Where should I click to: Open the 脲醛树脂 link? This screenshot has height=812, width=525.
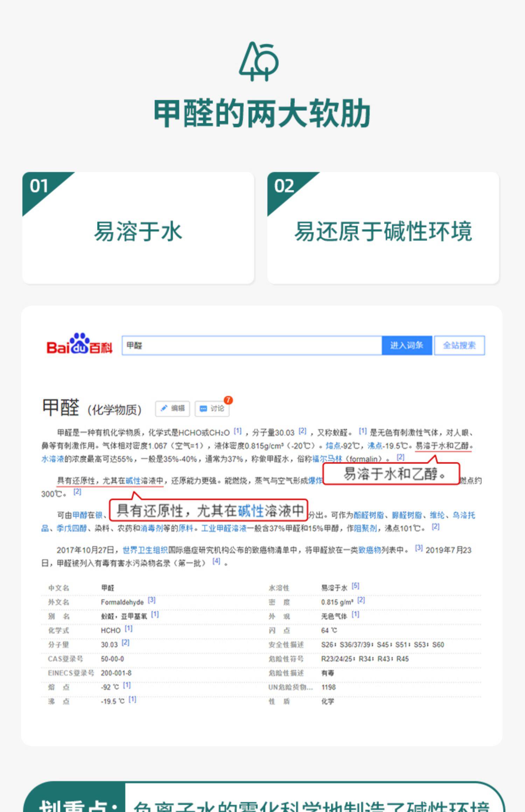407,515
